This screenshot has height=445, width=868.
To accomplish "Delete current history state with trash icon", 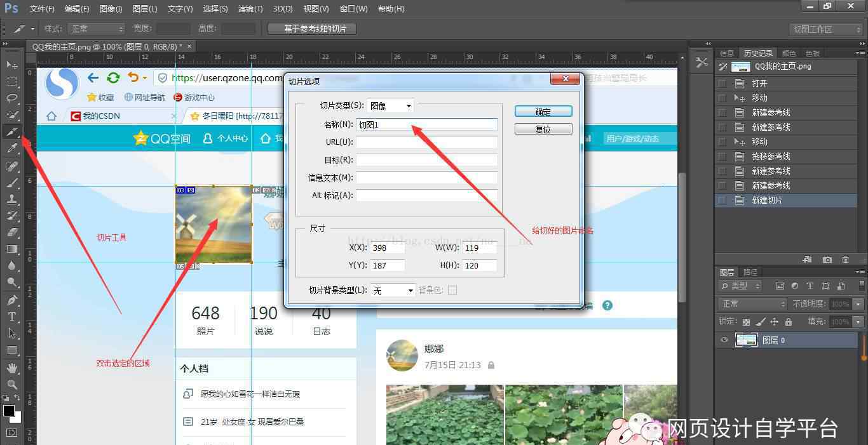I will (845, 260).
